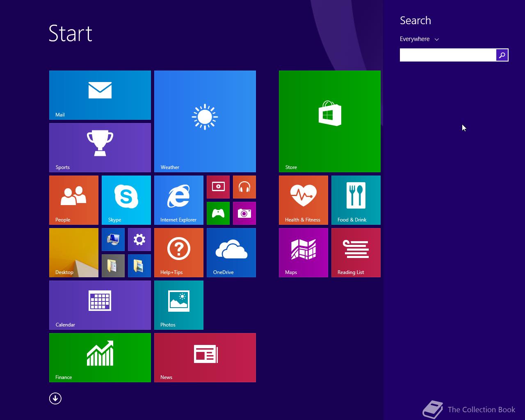Open Internet Explorer tile
This screenshot has height=420, width=525.
pos(179,200)
